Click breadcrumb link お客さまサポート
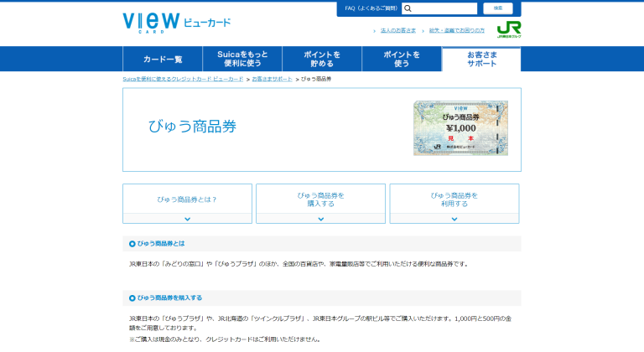The height and width of the screenshot is (352, 644). (x=272, y=79)
